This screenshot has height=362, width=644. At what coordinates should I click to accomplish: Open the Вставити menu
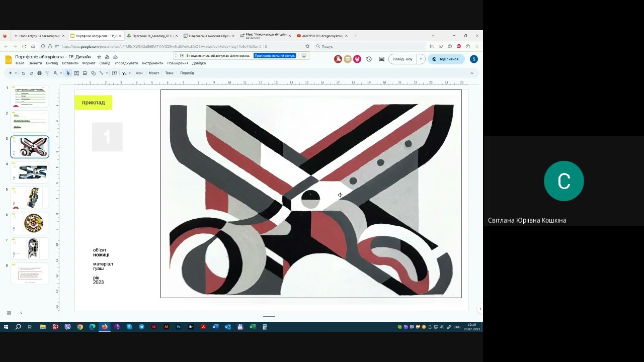[x=70, y=63]
